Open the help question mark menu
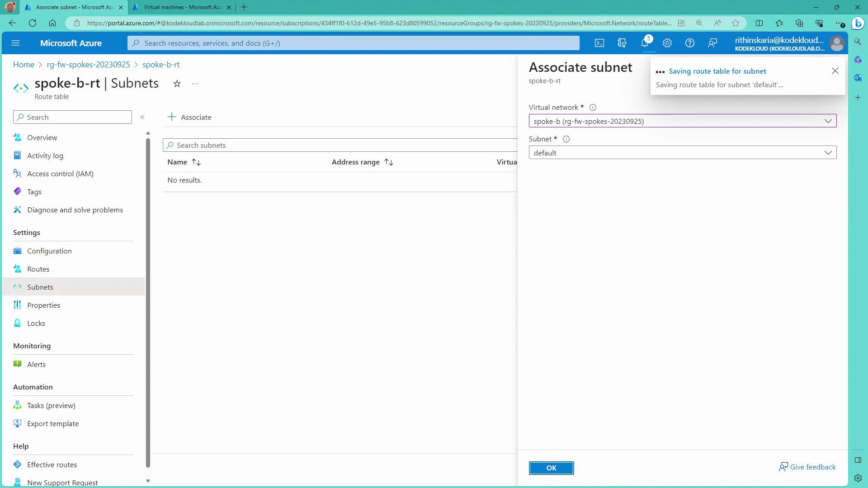The image size is (868, 488). [x=689, y=43]
